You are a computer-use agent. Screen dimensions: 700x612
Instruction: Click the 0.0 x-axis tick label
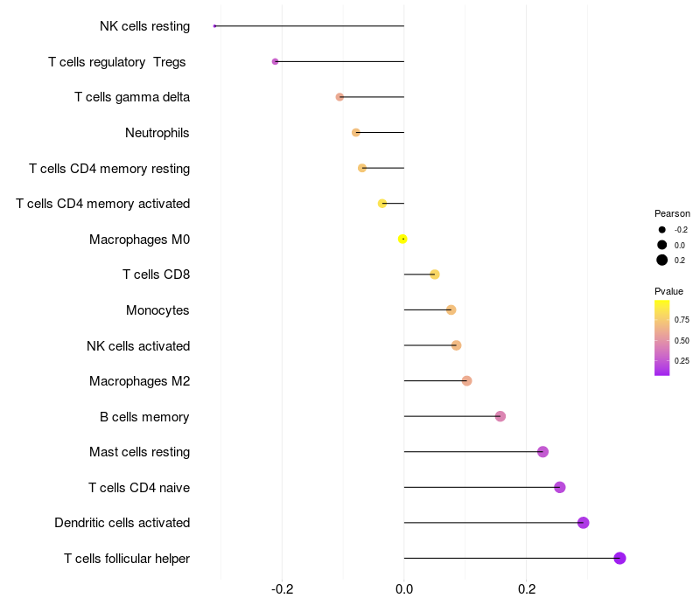pyautogui.click(x=404, y=590)
